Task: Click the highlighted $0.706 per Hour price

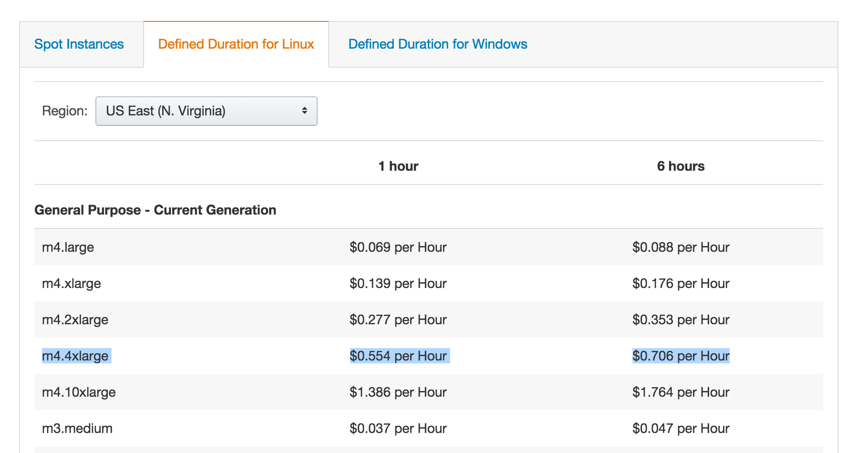Action: [x=681, y=356]
